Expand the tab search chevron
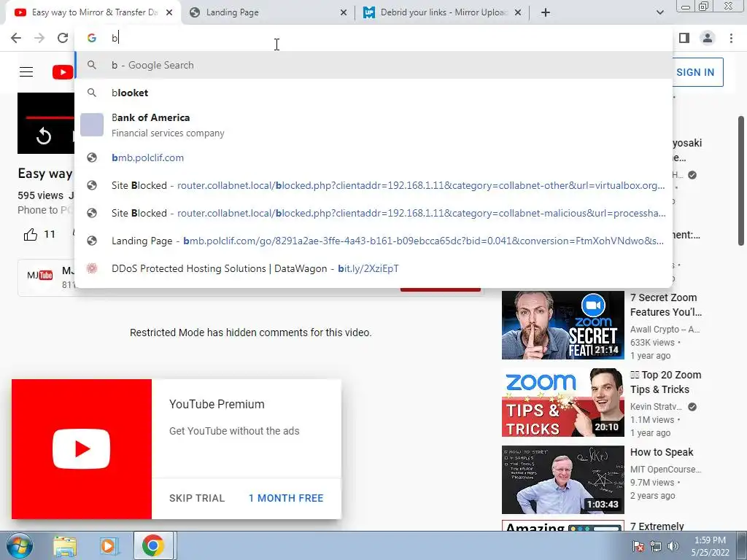Screen dimensions: 747x560 [659, 12]
